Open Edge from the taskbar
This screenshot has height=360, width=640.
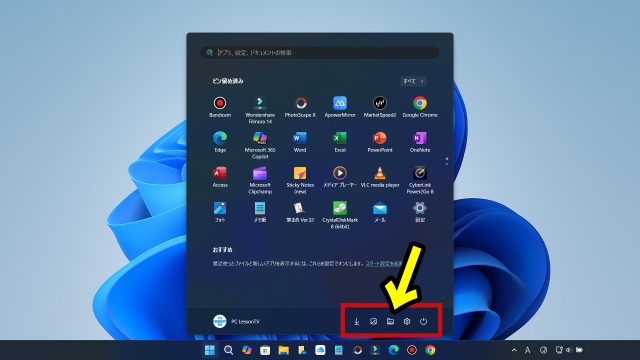393,350
